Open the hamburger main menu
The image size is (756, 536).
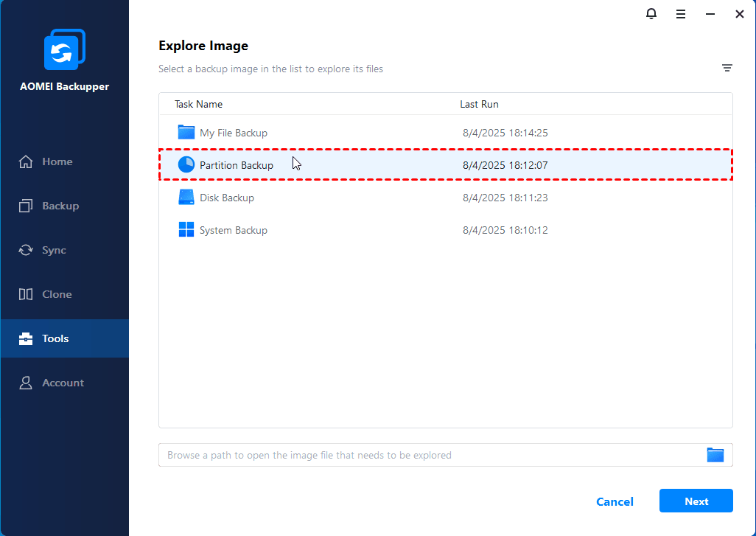click(x=680, y=13)
